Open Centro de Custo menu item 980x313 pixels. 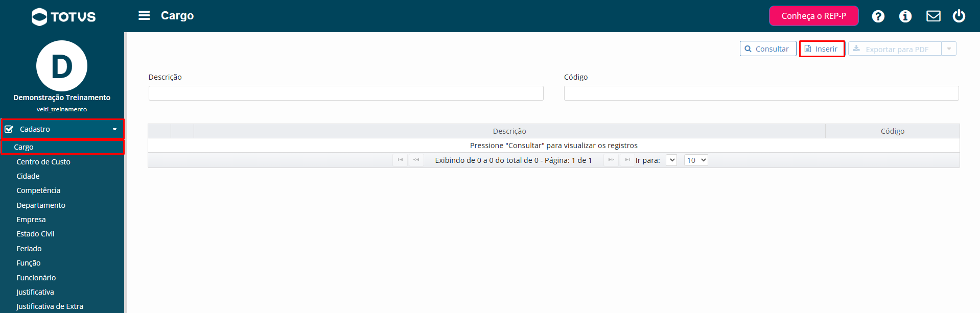coord(43,162)
